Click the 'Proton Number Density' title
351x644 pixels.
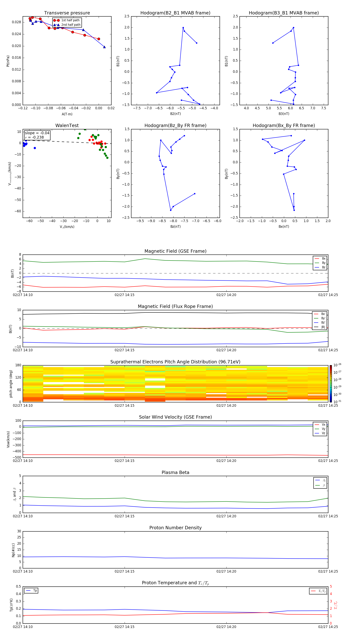click(175, 528)
